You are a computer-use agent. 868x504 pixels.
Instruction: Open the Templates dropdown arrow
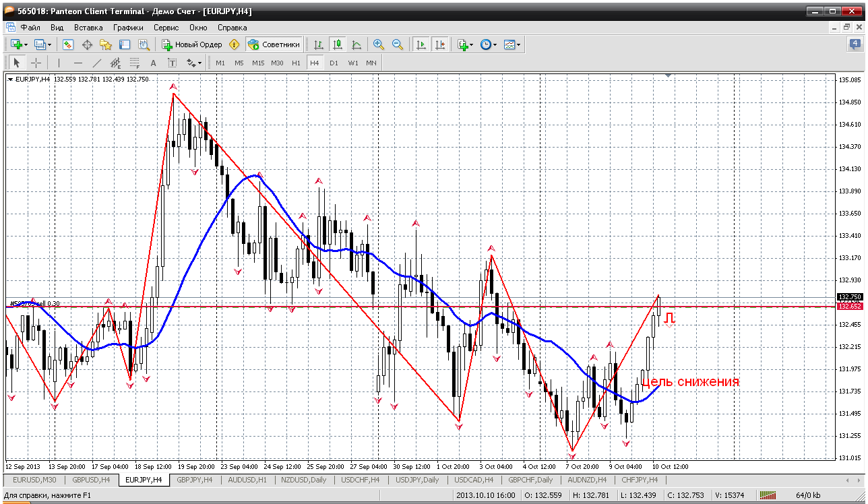pos(519,44)
